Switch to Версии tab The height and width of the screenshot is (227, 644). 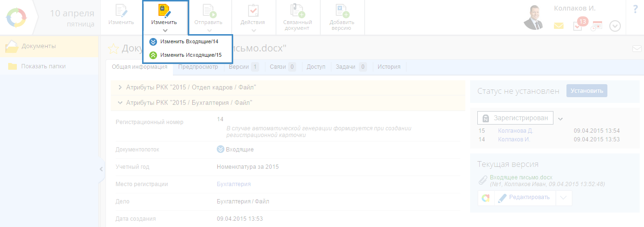(243, 67)
